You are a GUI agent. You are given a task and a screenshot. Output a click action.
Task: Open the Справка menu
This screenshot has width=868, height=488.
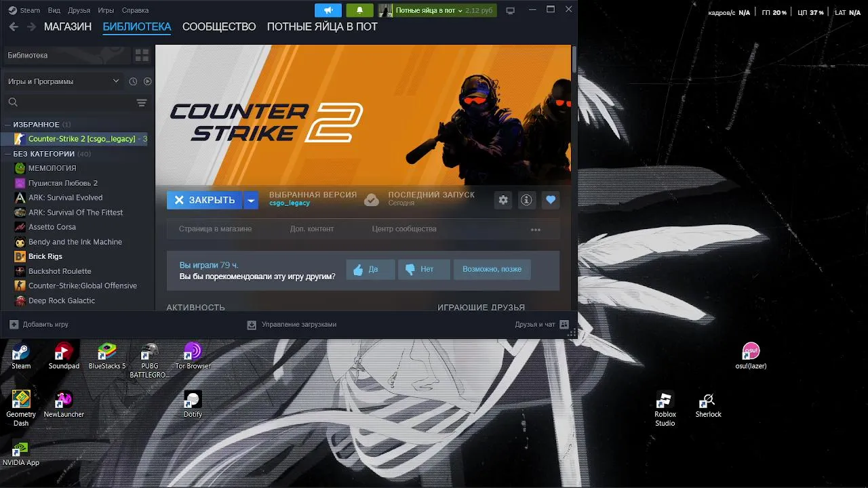[x=135, y=11]
